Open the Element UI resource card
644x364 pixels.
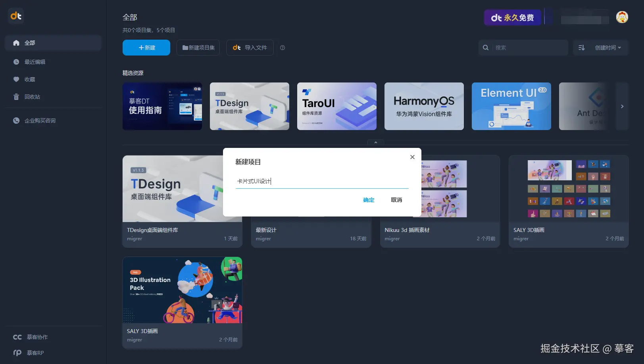511,106
